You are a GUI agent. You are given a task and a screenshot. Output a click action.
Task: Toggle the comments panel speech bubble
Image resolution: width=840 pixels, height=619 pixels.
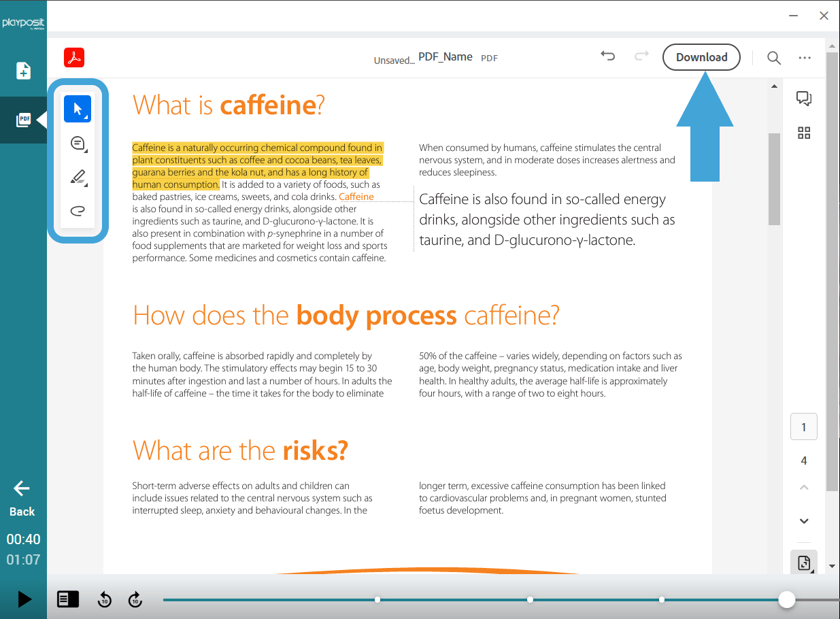click(x=804, y=99)
